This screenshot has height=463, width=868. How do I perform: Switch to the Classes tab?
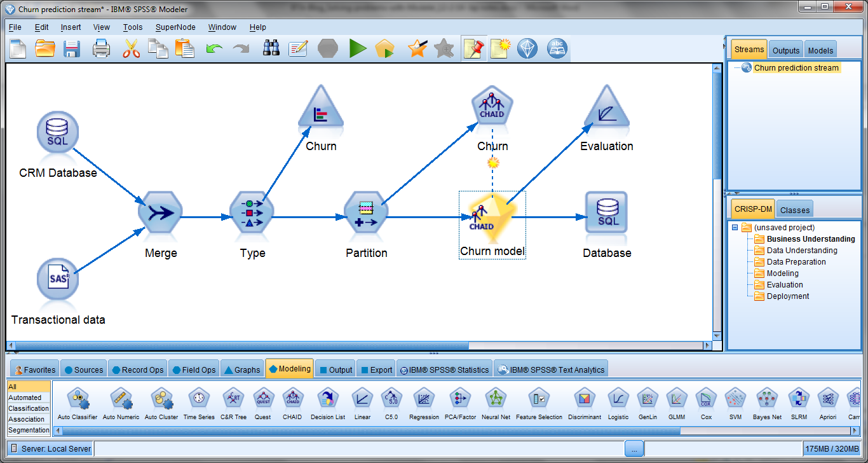(x=795, y=210)
